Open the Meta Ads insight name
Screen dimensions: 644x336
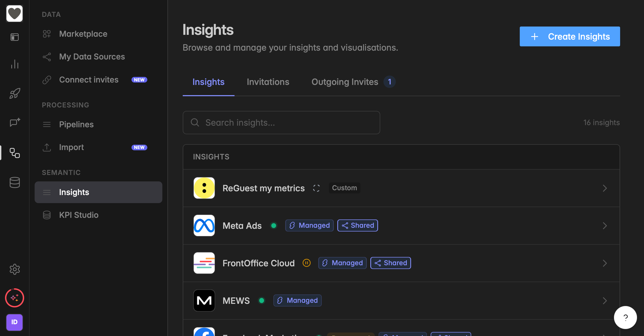point(242,226)
